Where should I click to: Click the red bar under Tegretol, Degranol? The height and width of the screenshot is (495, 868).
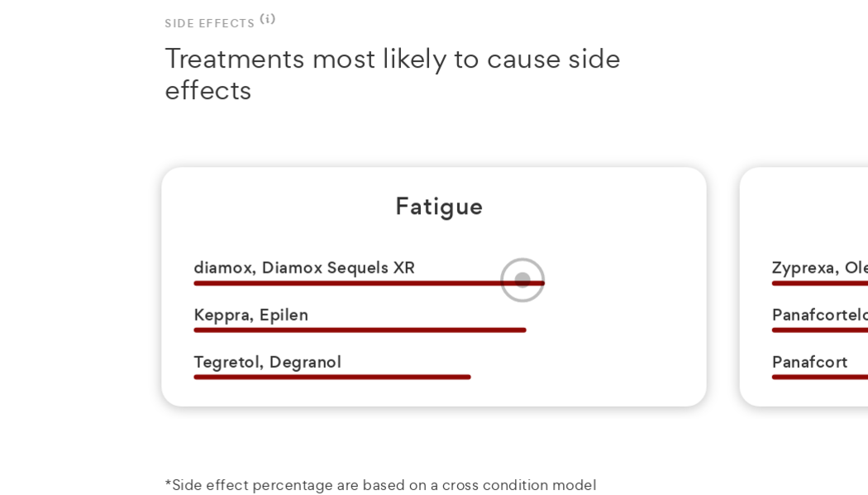tap(331, 377)
